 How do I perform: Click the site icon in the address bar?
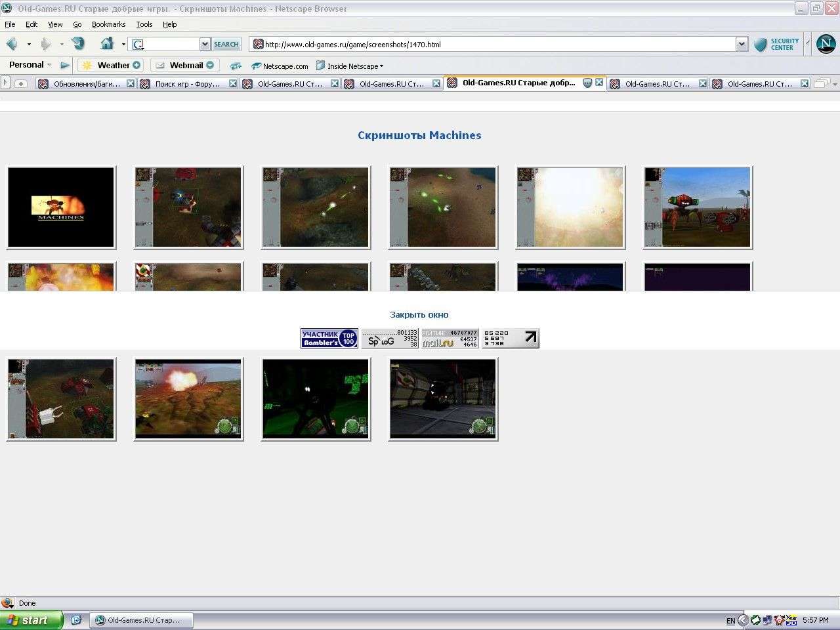258,45
